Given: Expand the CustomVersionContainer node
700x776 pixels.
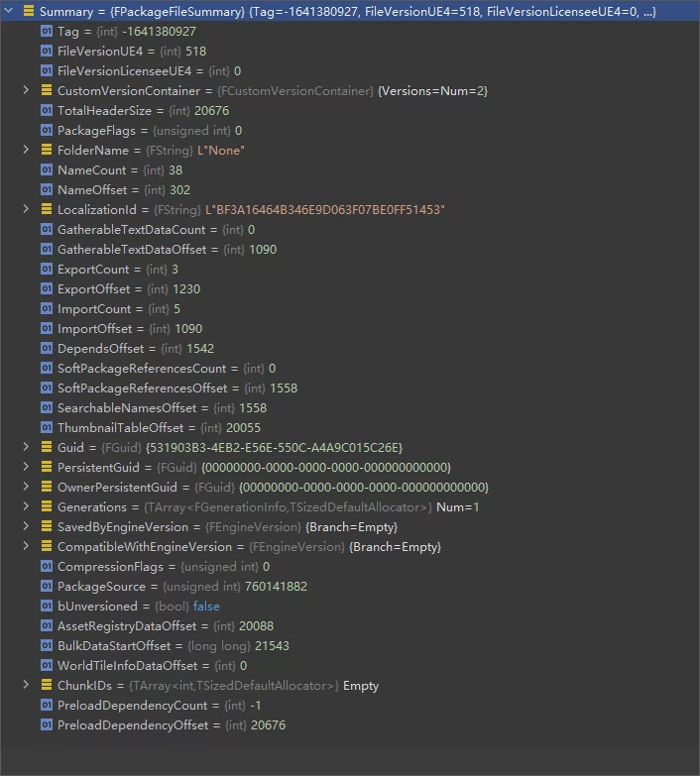Looking at the screenshot, I should pyautogui.click(x=27, y=91).
